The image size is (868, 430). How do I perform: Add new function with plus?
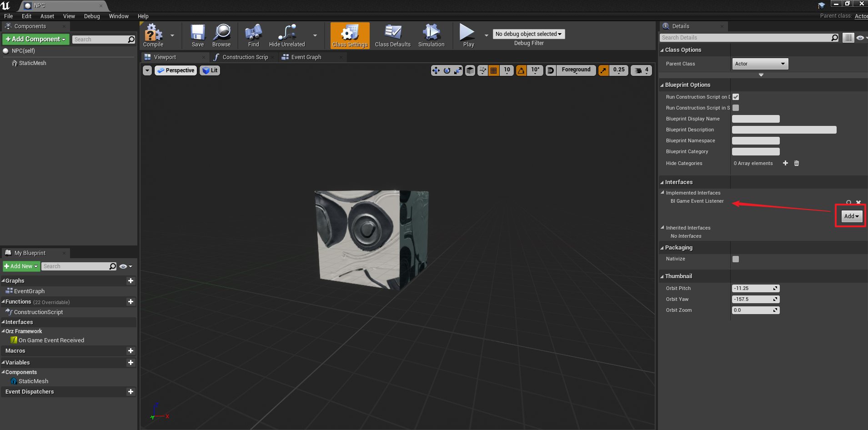pyautogui.click(x=130, y=302)
